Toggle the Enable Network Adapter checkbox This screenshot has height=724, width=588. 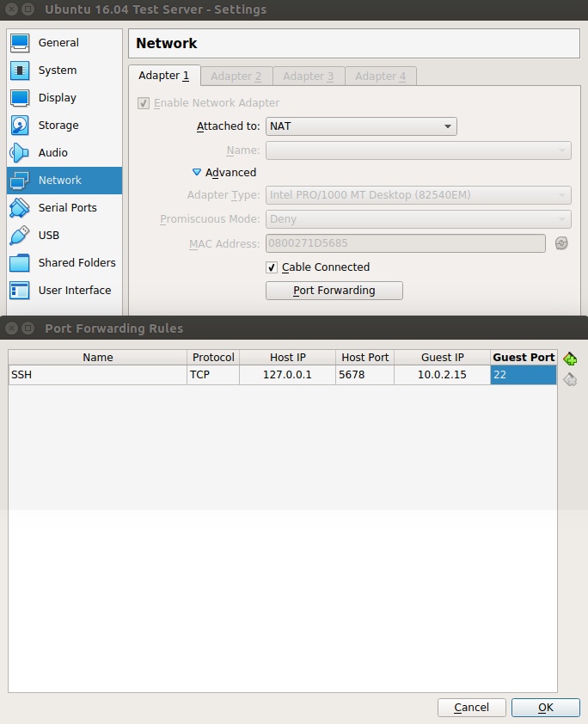pos(144,103)
